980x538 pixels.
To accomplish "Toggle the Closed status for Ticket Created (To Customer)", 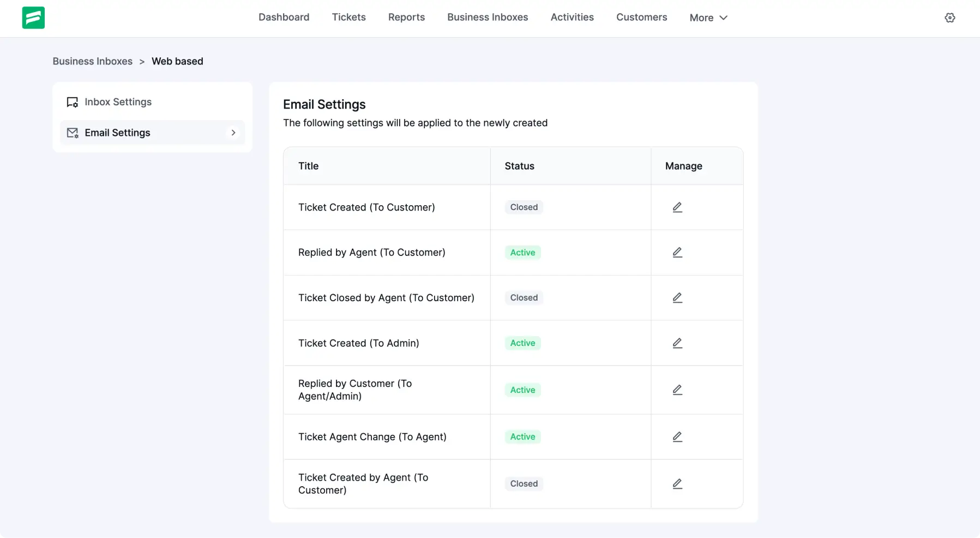I will 524,207.
